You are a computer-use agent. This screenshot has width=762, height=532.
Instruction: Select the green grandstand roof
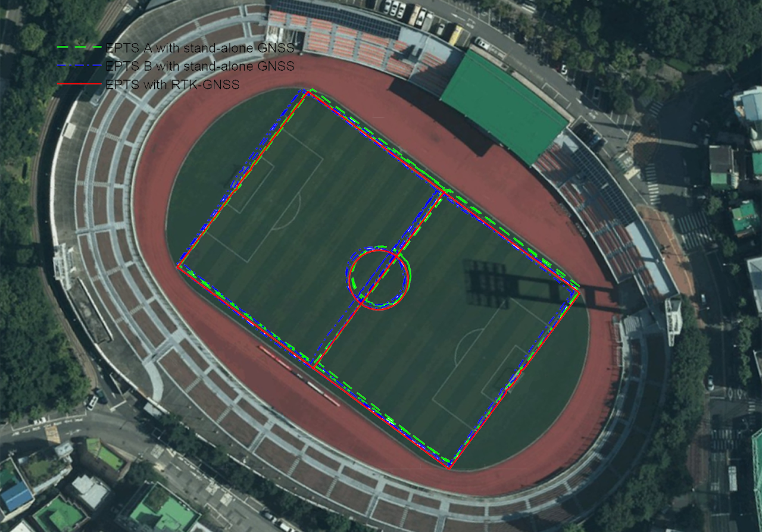click(x=504, y=108)
